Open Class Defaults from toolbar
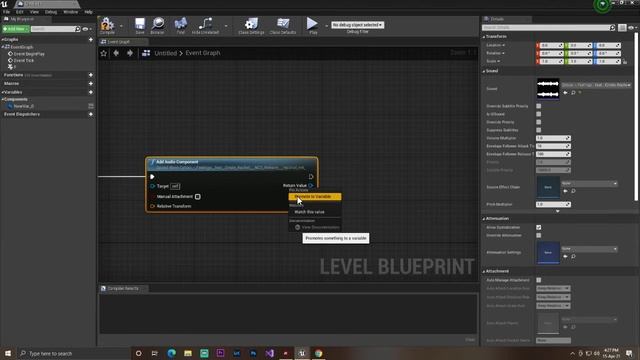This screenshot has width=640, height=360. tap(282, 24)
